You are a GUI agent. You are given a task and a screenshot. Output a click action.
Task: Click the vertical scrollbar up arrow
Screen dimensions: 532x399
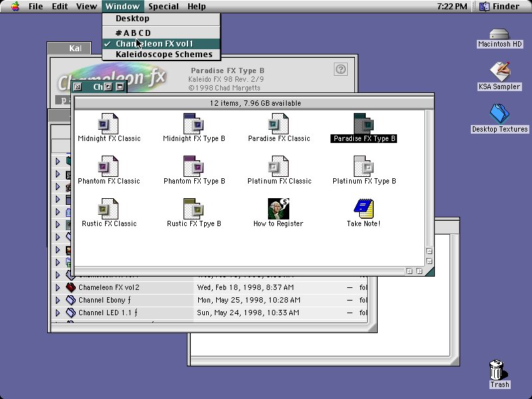(x=429, y=251)
